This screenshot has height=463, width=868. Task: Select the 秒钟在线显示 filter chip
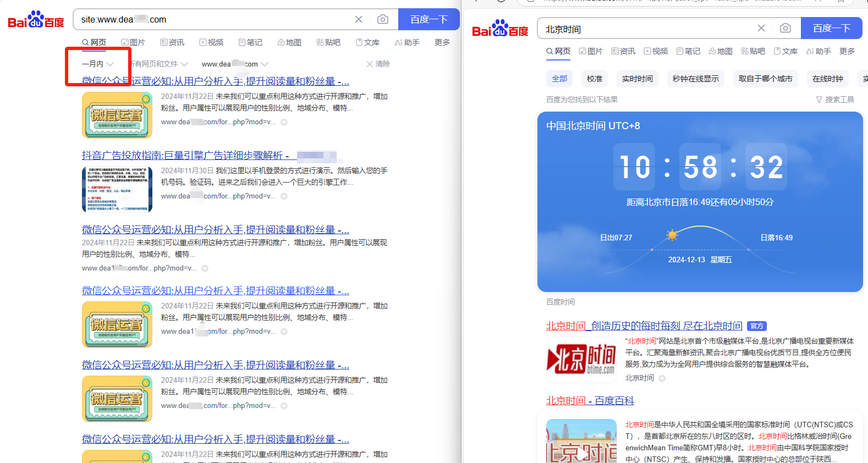pyautogui.click(x=696, y=79)
